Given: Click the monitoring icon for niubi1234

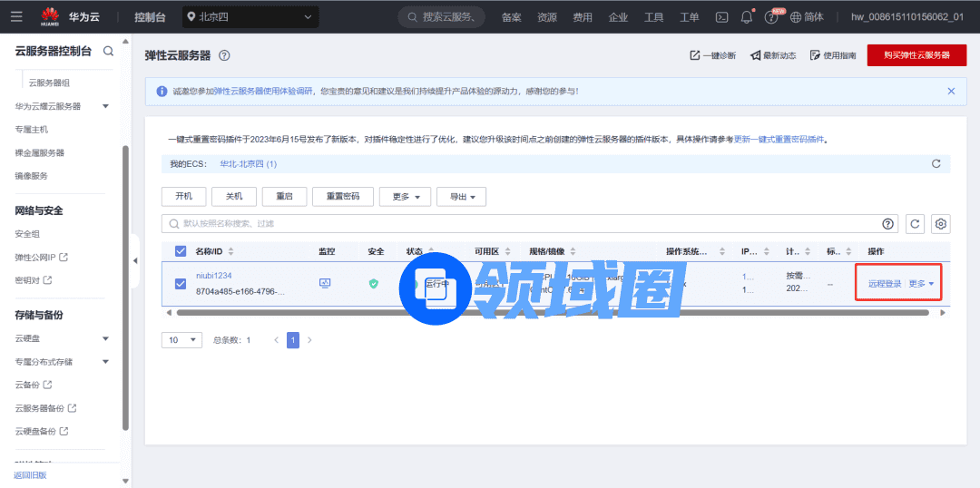Looking at the screenshot, I should (x=326, y=283).
